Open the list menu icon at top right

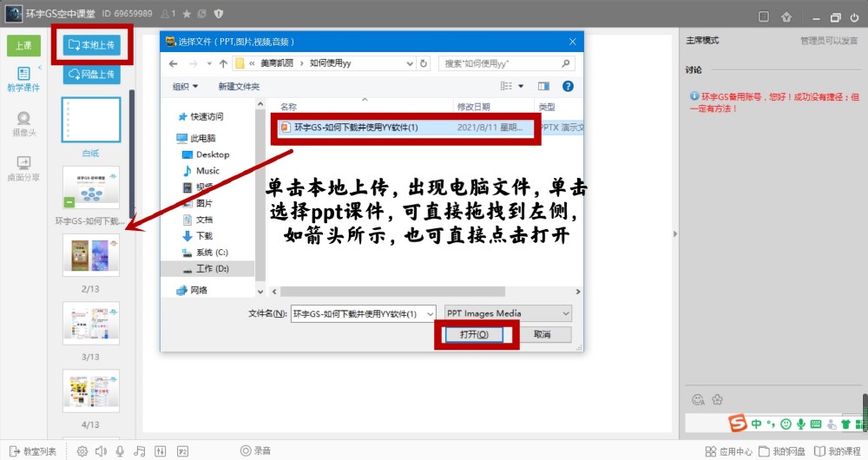point(764,16)
